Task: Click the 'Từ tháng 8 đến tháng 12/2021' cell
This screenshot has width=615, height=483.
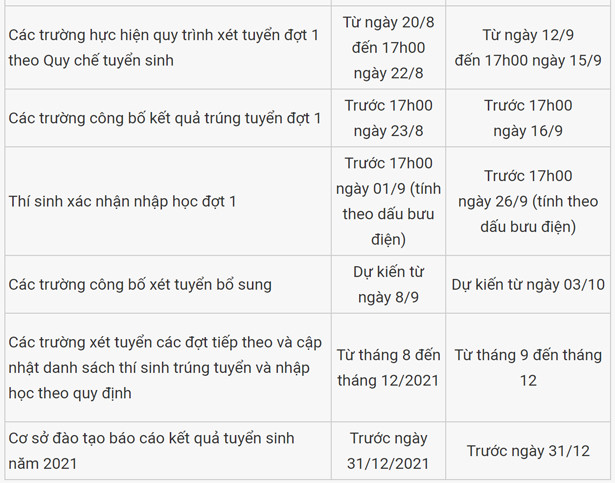Action: point(388,367)
